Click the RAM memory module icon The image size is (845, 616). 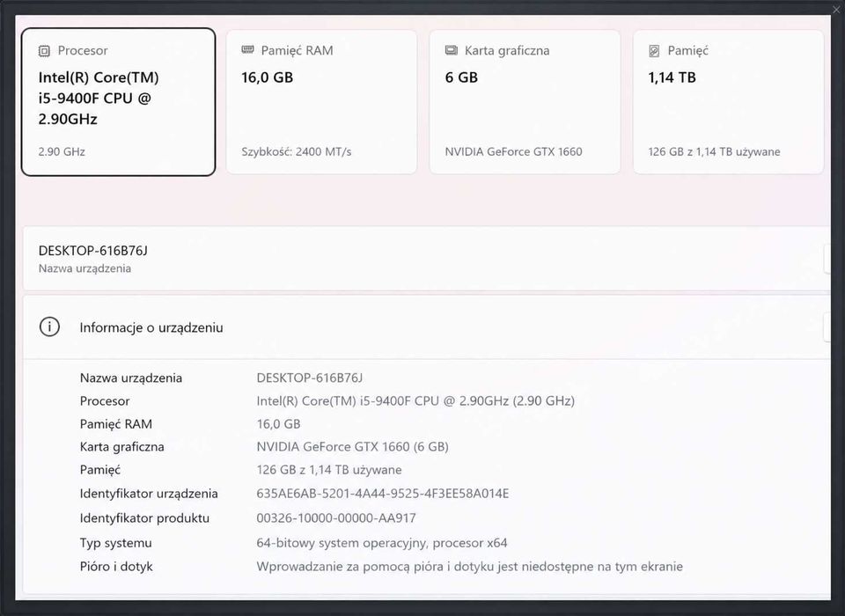[247, 49]
